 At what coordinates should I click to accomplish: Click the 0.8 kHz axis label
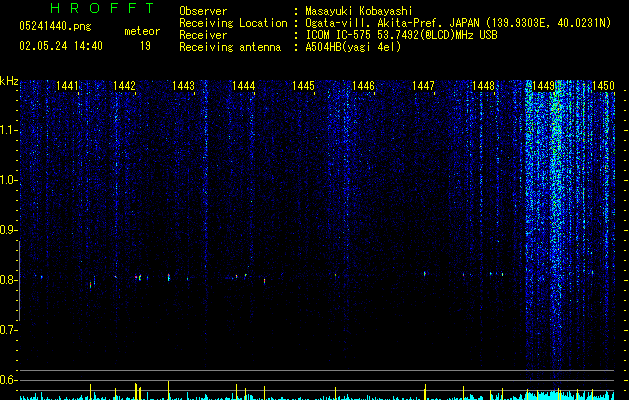point(8,280)
